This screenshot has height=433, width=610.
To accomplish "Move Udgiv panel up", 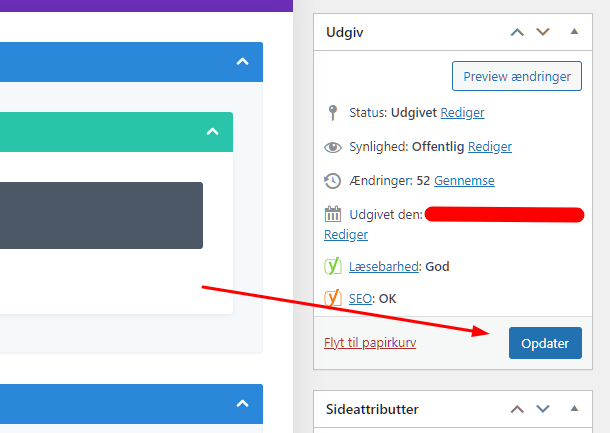I will [x=517, y=32].
